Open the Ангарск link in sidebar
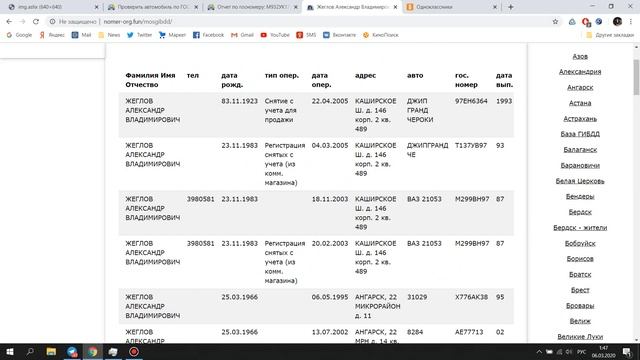The height and width of the screenshot is (360, 640). (x=580, y=87)
